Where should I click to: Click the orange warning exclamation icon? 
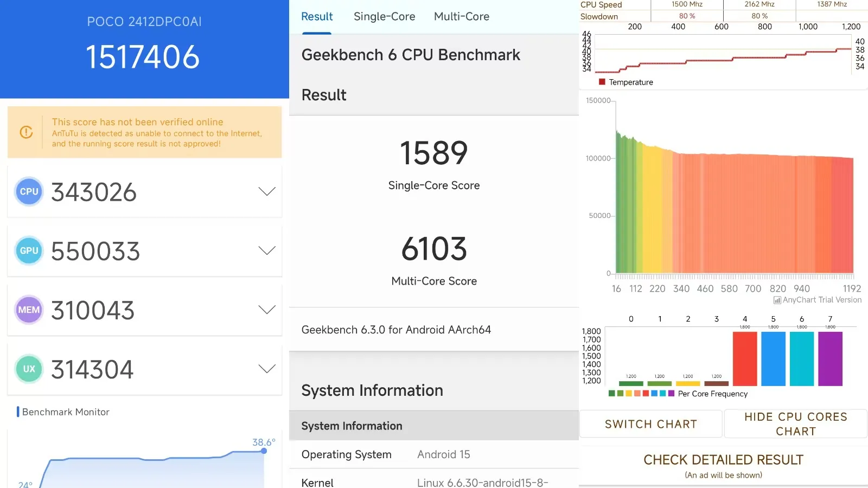[26, 132]
